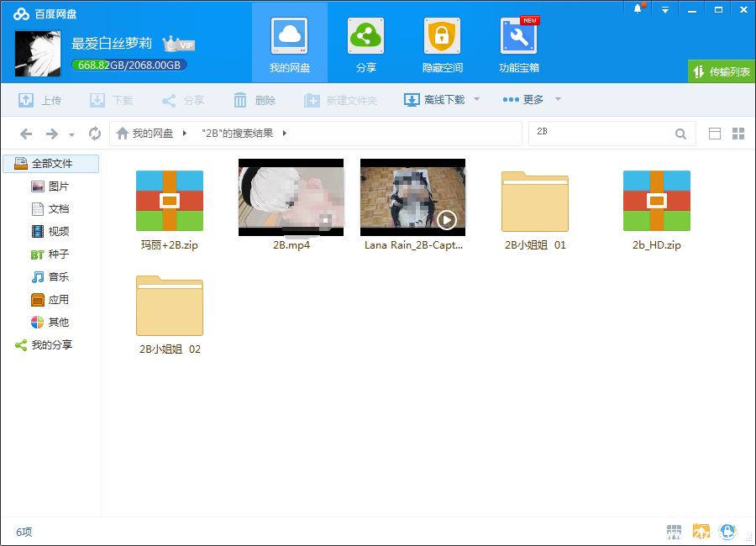Click the user avatar picture
This screenshot has height=546, width=756.
pos(38,54)
